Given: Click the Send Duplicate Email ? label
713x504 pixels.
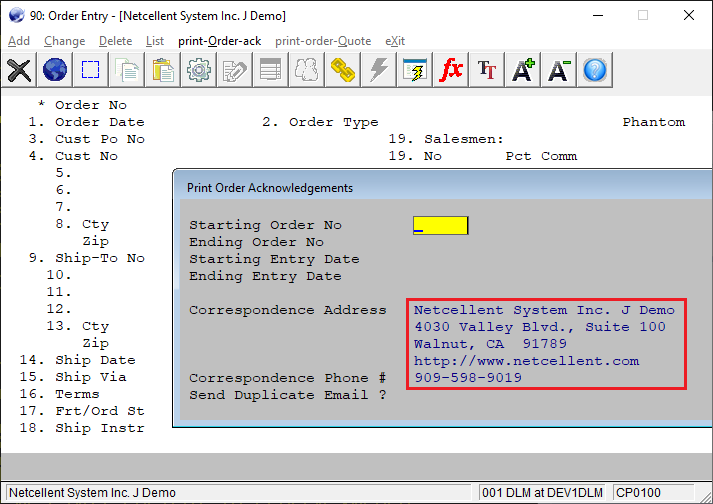Looking at the screenshot, I should coord(288,395).
